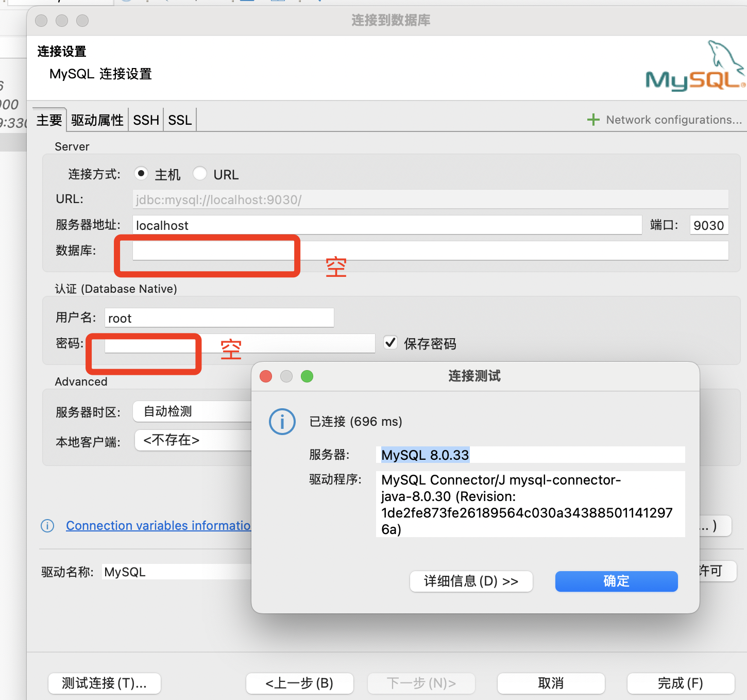The height and width of the screenshot is (700, 747).
Task: Open the 服务器时区 自动检测 dropdown
Action: (193, 411)
